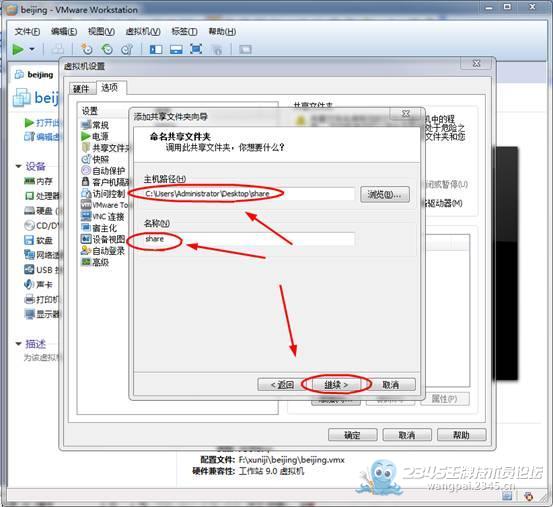Click the 继续 continue button
Screen dimensions: 553x507
(336, 385)
